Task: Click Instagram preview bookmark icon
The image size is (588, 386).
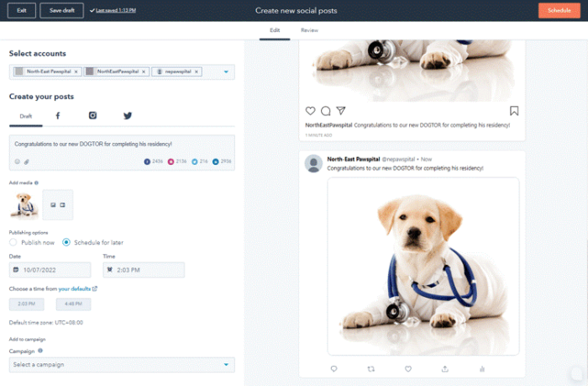Action: (514, 111)
